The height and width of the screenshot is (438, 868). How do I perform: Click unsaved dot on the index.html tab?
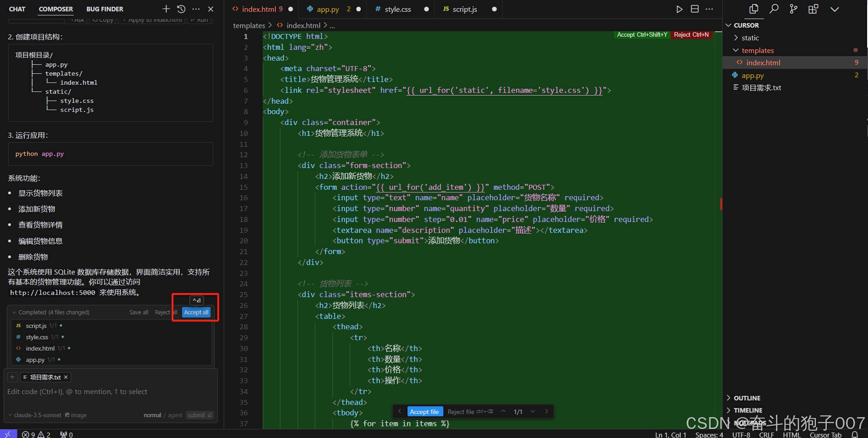(x=290, y=9)
